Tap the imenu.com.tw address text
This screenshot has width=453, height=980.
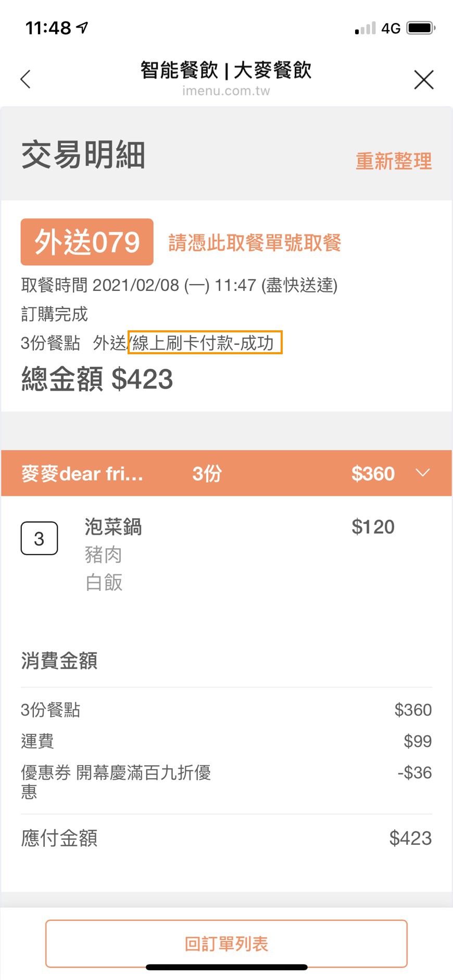tap(226, 91)
